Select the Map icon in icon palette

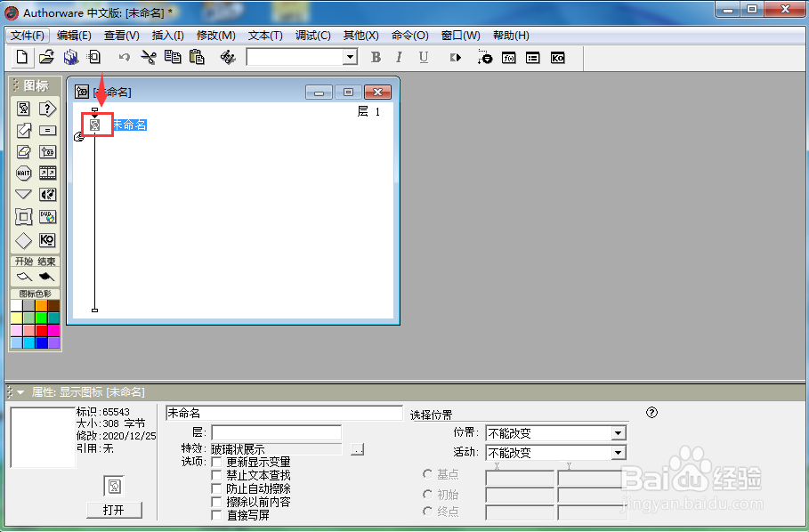click(x=47, y=151)
